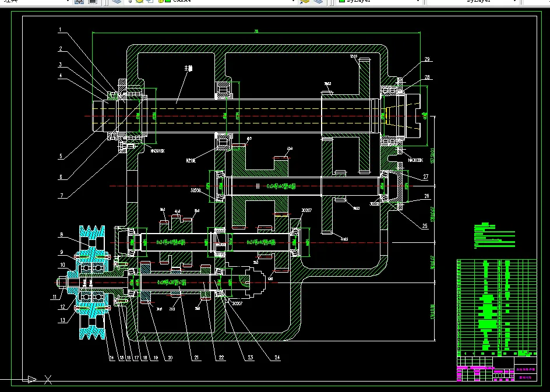Open the Layer Properties Manager

tap(117, 1)
